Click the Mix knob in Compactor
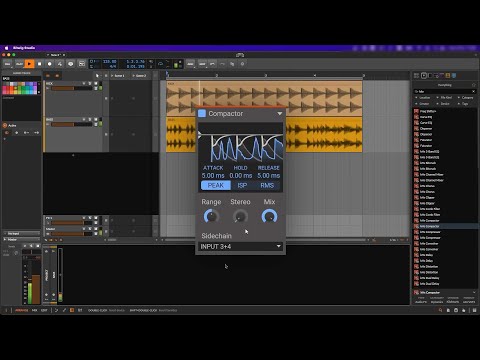Screen dimensions: 480x360 [x=269, y=216]
